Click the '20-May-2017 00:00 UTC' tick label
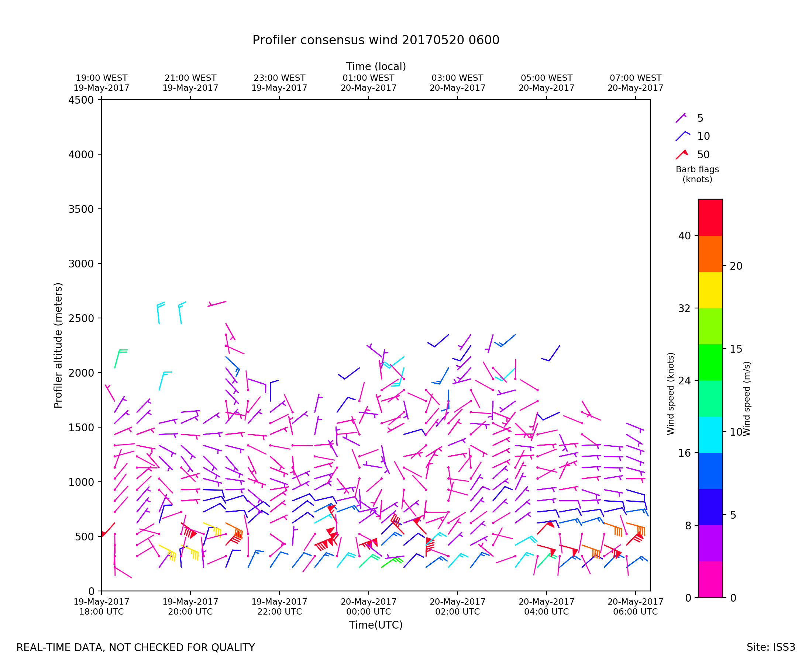812x664 pixels. (x=368, y=606)
